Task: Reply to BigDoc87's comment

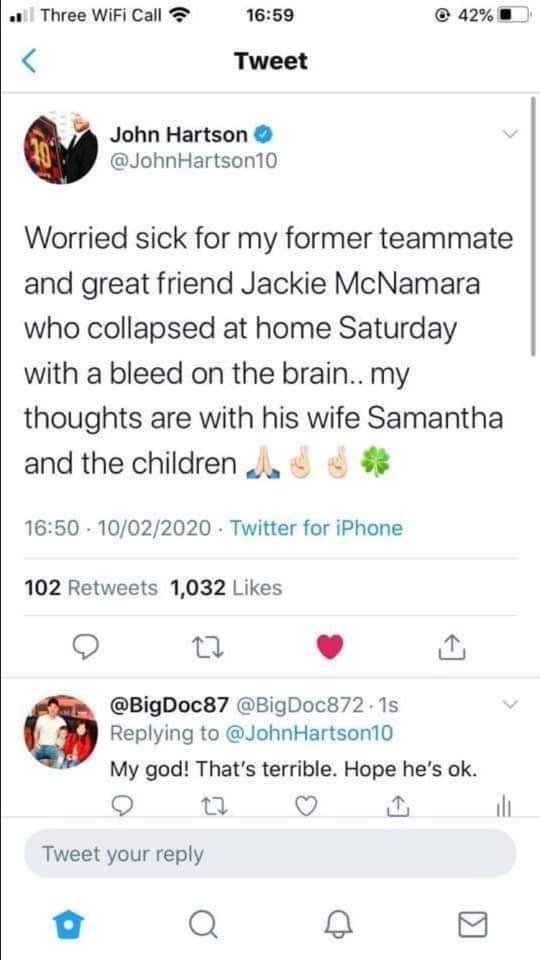Action: coord(122,808)
